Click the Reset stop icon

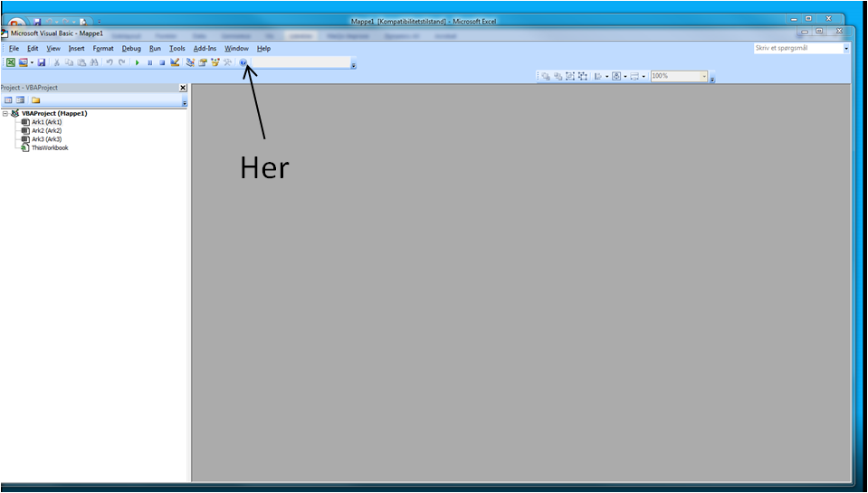[x=162, y=62]
